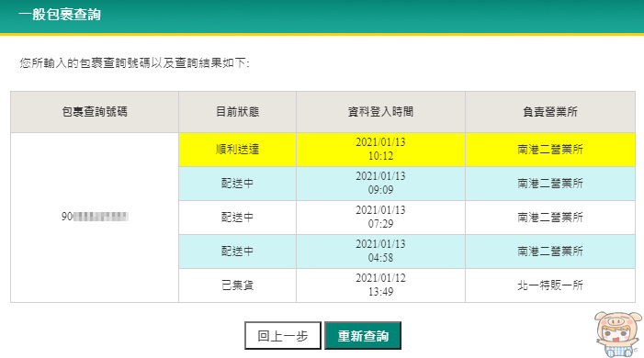This screenshot has width=644, height=358.
Task: Select the 負責營業所 column header
Action: [550, 112]
